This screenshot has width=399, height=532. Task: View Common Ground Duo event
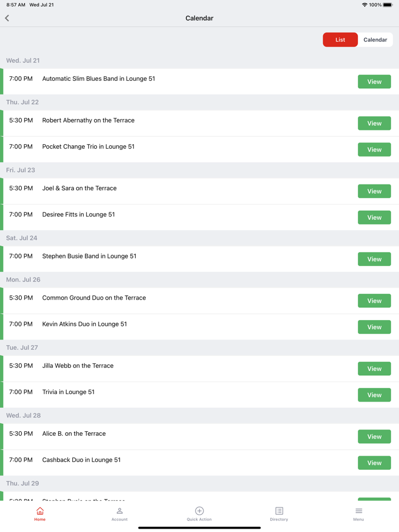[x=374, y=301]
